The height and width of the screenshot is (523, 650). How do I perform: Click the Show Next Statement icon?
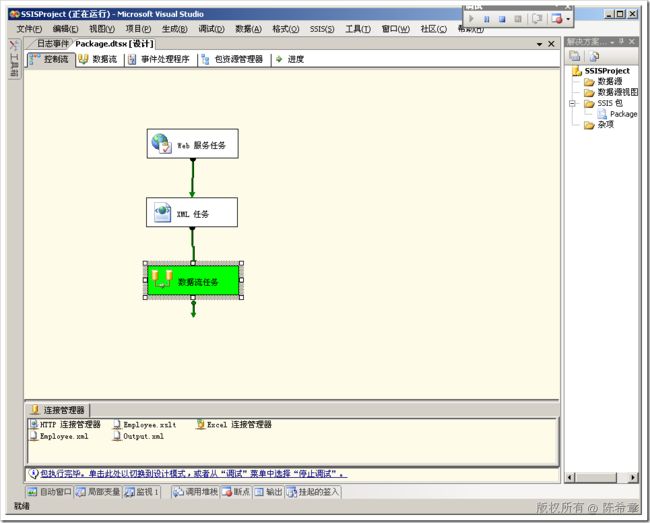tap(537, 19)
